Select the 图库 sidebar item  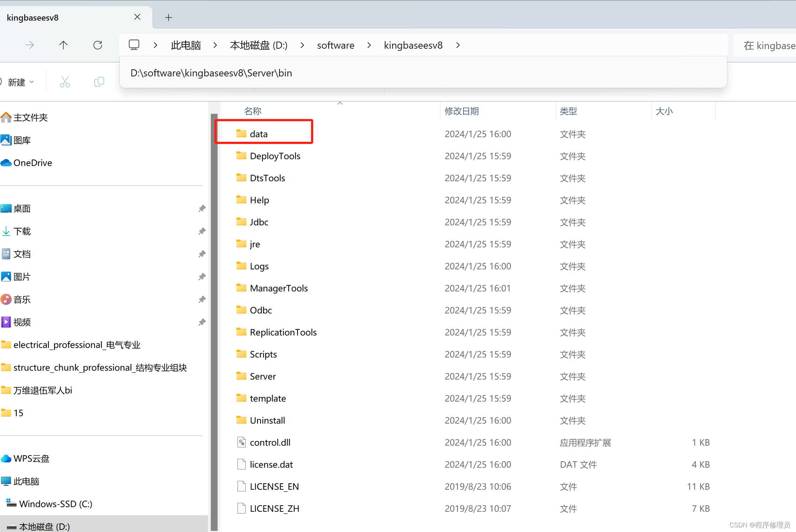[23, 140]
